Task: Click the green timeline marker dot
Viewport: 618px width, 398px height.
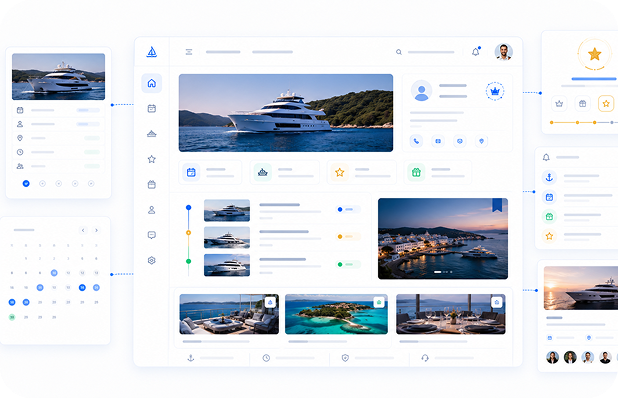Action: tap(188, 261)
